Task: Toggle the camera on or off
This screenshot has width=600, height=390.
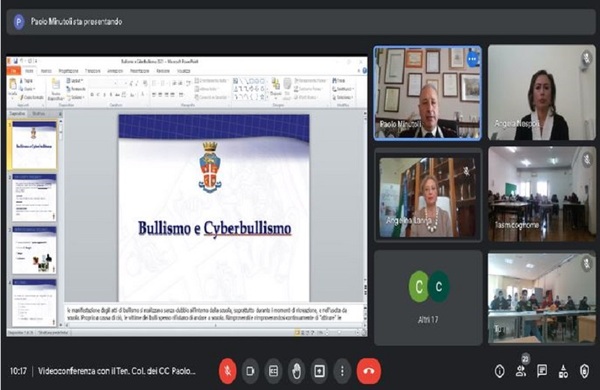Action: (251, 370)
